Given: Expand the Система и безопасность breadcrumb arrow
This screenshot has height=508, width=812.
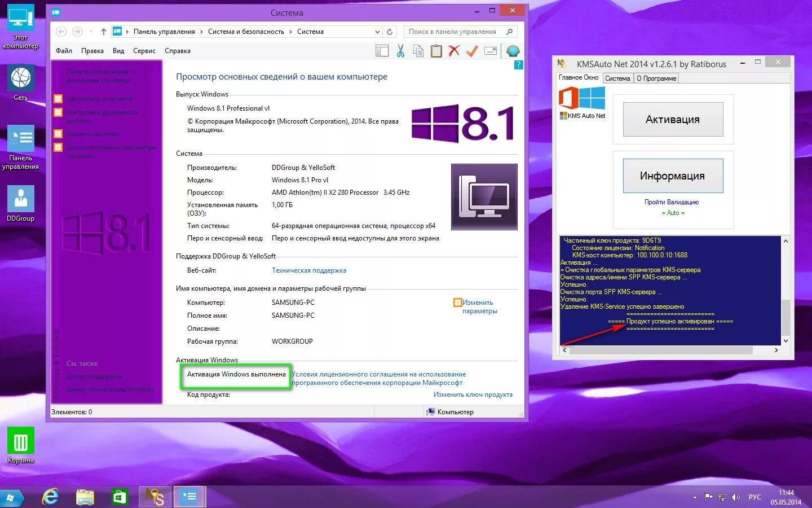Looking at the screenshot, I should [x=291, y=32].
